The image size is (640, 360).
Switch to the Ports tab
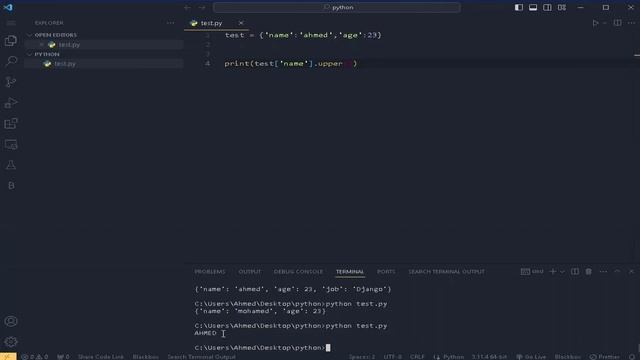386,271
